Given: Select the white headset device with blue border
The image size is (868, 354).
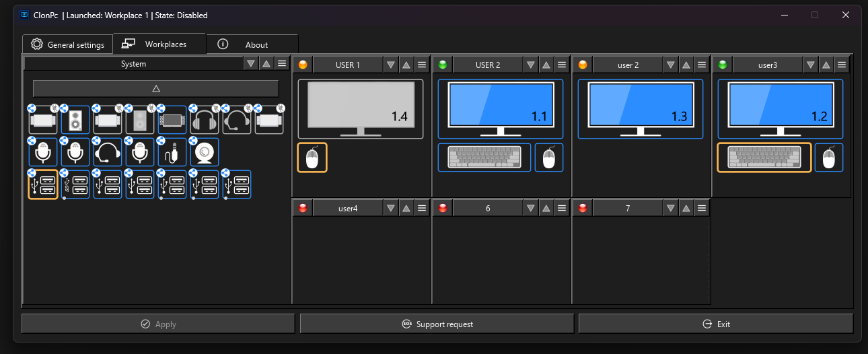Looking at the screenshot, I should coord(108,152).
